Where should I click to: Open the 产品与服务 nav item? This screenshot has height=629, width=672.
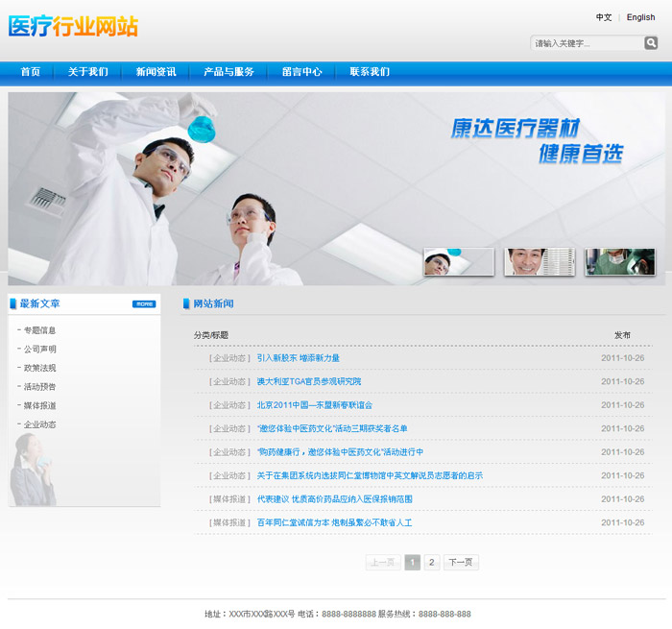[228, 72]
